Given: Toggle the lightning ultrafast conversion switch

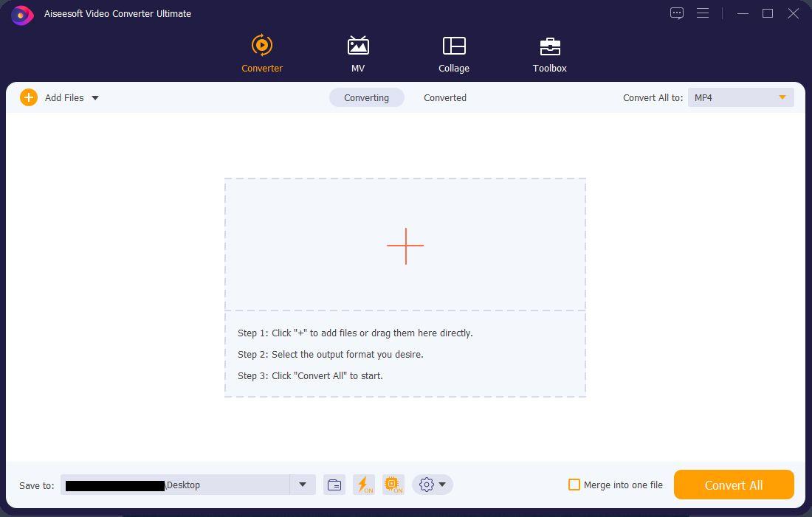Looking at the screenshot, I should click(x=364, y=485).
